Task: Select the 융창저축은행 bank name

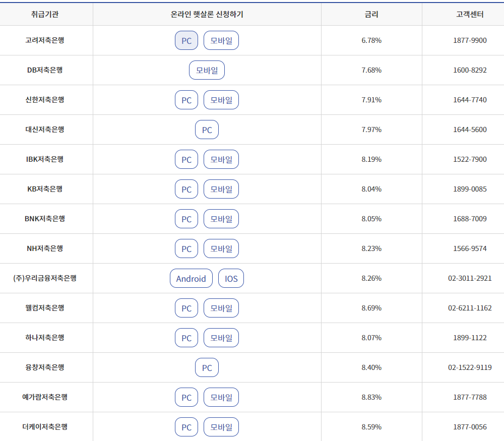Action: point(45,367)
